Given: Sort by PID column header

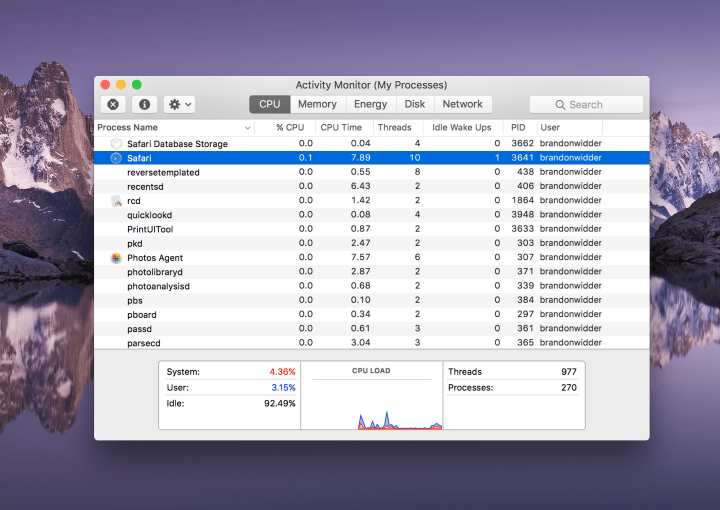Looking at the screenshot, I should [x=518, y=128].
